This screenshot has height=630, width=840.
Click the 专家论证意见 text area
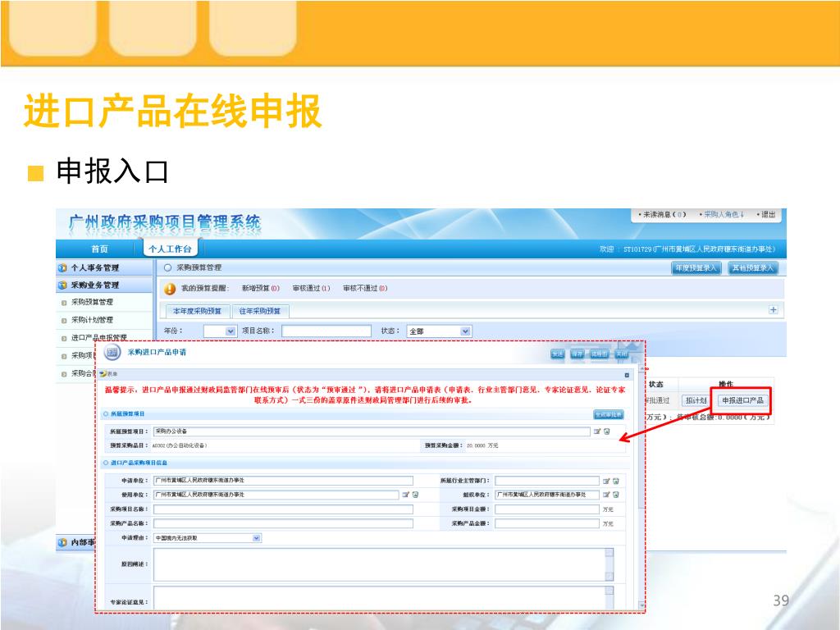[x=383, y=597]
